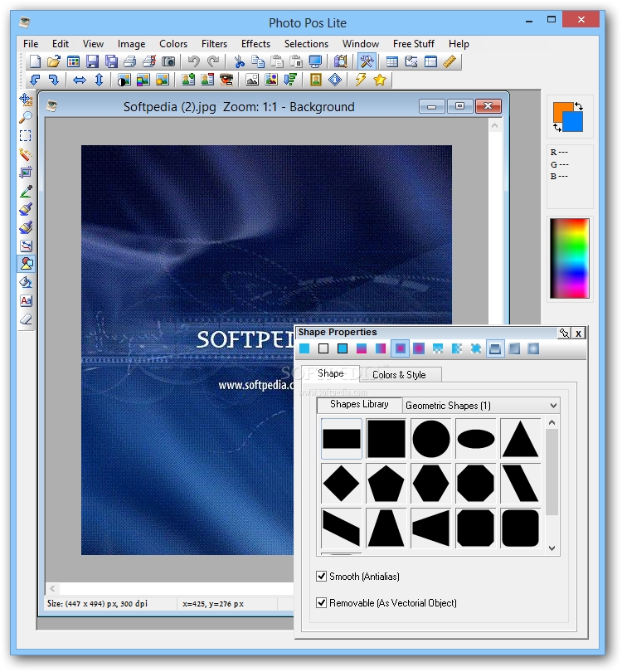The width and height of the screenshot is (622, 672).
Task: Click image window scroll up arrow
Action: (495, 125)
